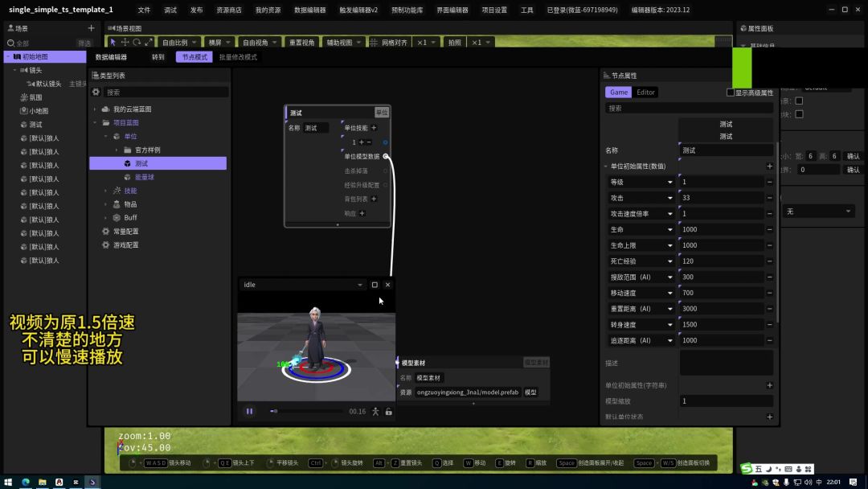Viewport: 868px width, 489px height.
Task: Select the rotate tool in scene toolbar
Action: click(x=137, y=42)
